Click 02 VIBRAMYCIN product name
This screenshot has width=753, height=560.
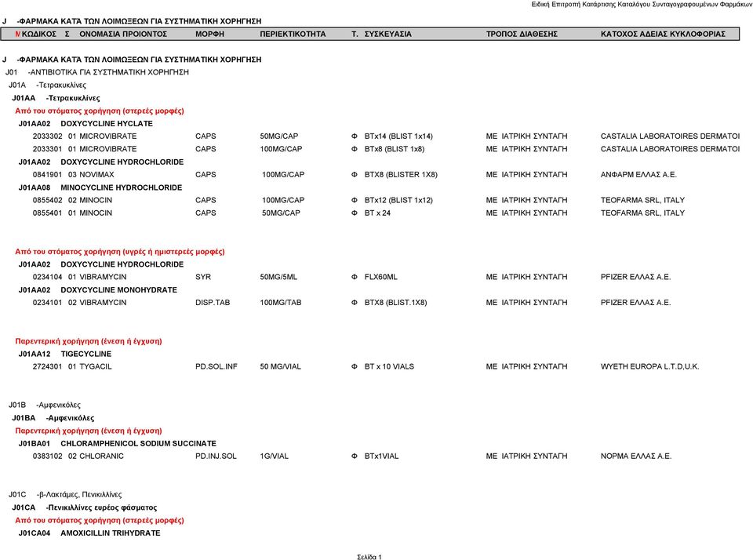[x=97, y=303]
